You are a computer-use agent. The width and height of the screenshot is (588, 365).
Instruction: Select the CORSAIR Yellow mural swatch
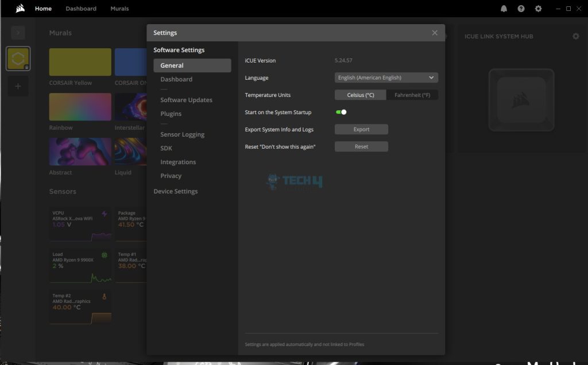80,62
